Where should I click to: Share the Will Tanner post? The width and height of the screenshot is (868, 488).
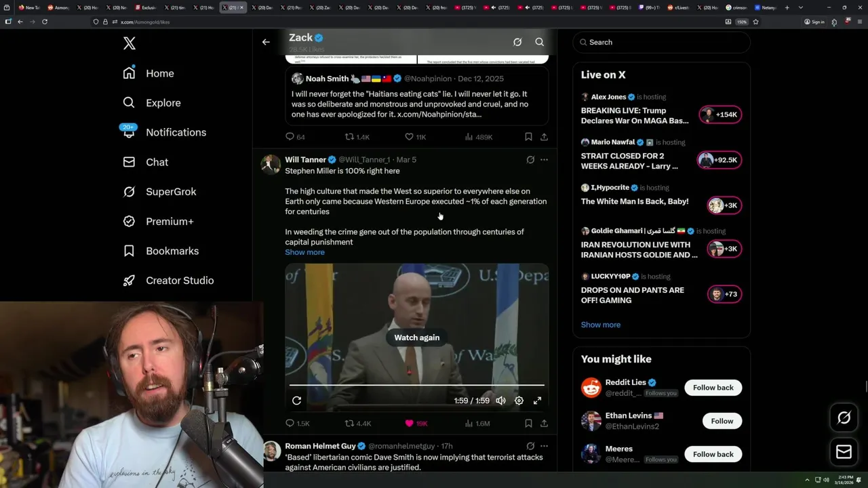(x=544, y=424)
